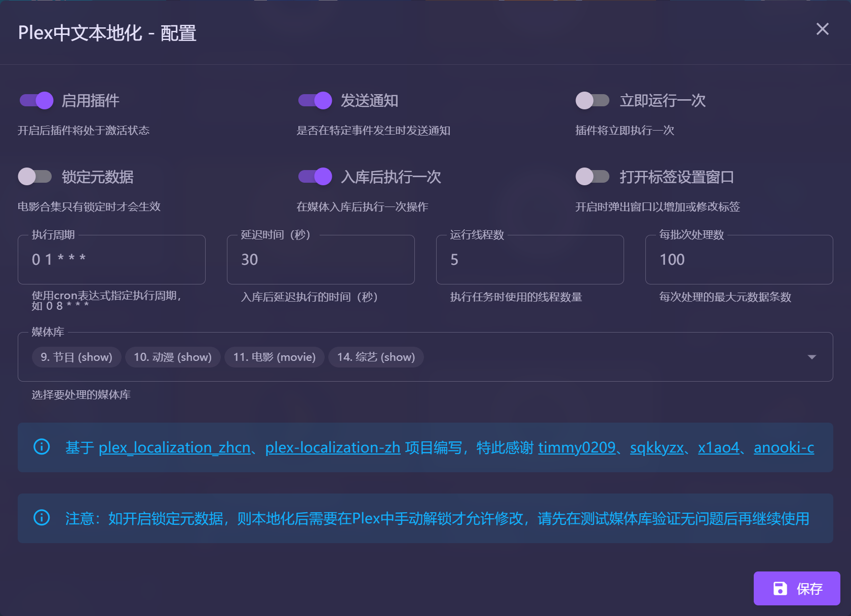
Task: Click the hint 每次处理的最大元数据条数
Action: point(725,297)
